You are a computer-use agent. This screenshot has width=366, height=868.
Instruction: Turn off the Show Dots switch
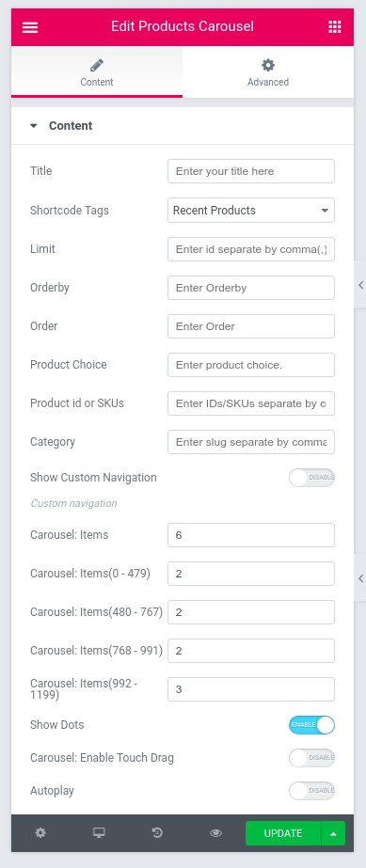click(311, 725)
